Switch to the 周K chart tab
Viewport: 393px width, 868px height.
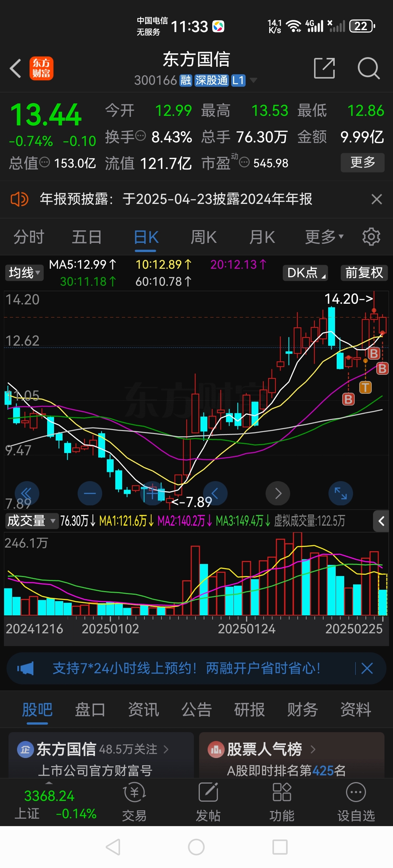(x=203, y=237)
